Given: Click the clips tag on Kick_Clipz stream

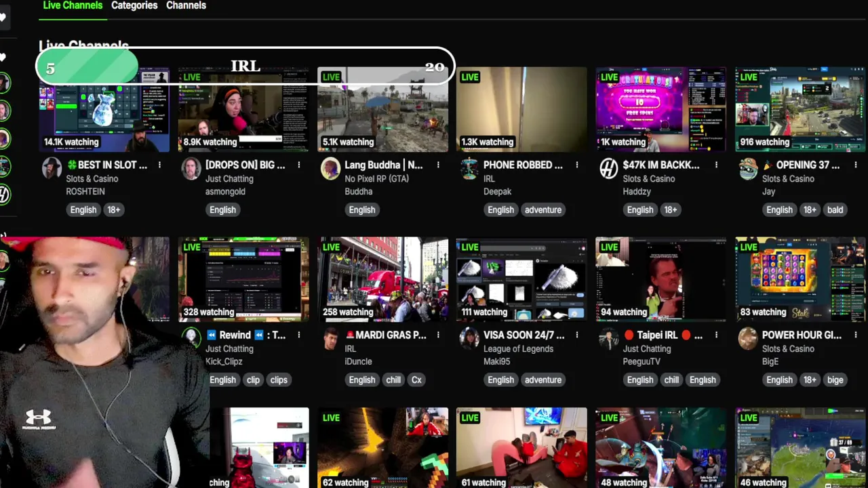Looking at the screenshot, I should [279, 380].
